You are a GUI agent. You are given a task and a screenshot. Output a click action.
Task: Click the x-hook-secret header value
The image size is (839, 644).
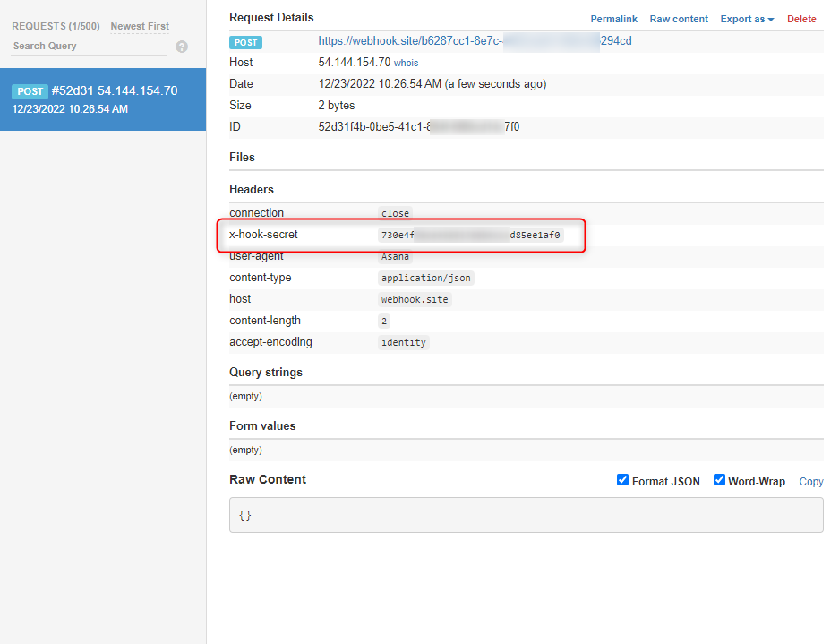[x=470, y=235]
